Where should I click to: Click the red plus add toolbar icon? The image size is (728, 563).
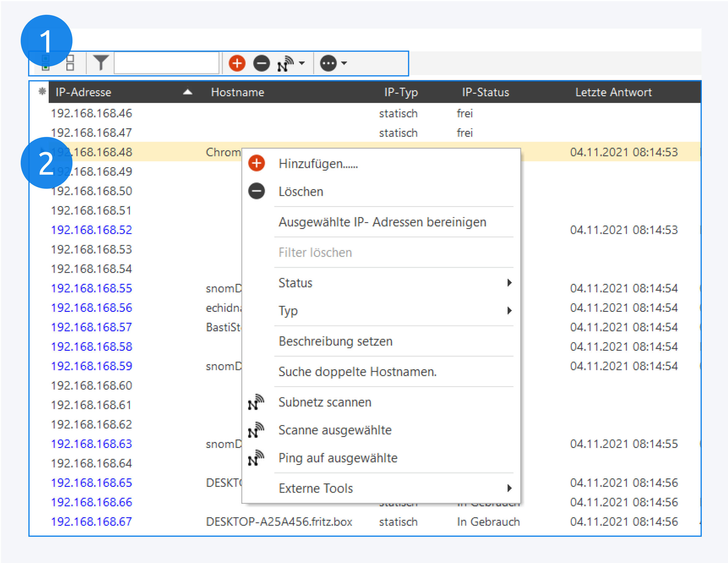click(237, 63)
